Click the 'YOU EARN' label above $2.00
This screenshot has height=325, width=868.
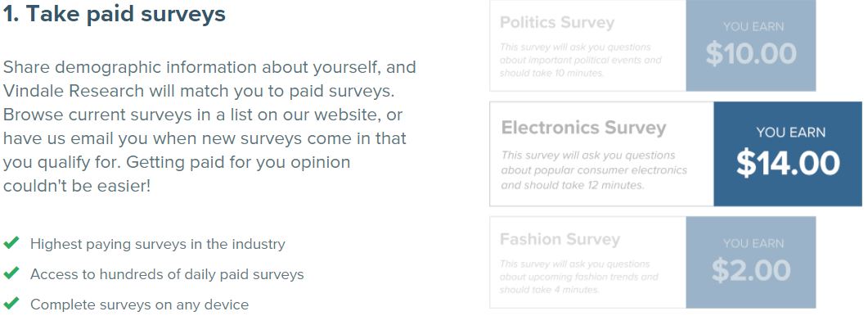pyautogui.click(x=753, y=243)
